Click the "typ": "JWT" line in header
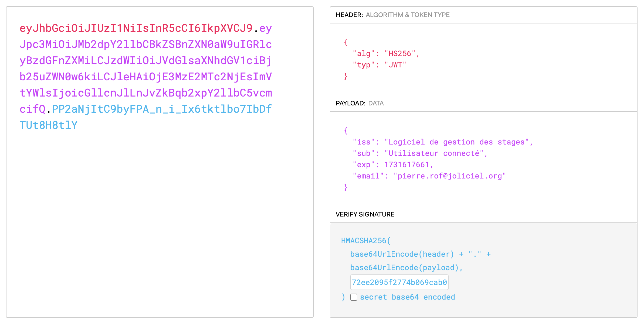644x323 pixels. click(379, 65)
